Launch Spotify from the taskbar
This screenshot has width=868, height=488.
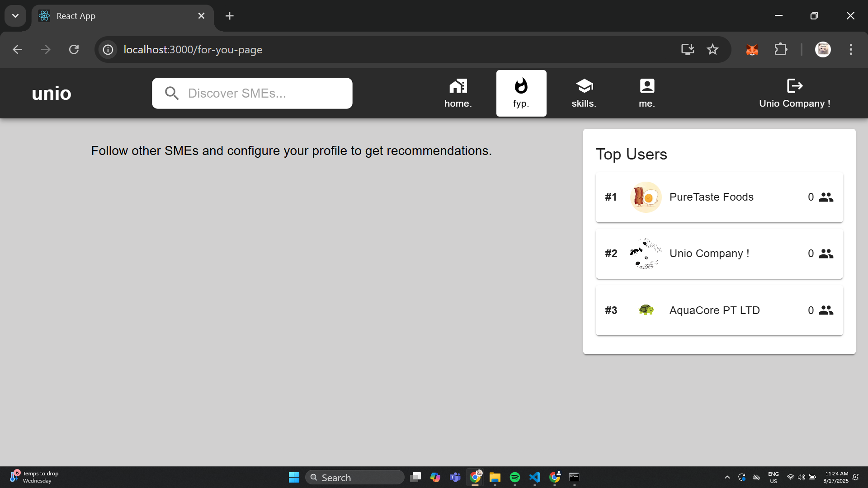514,477
